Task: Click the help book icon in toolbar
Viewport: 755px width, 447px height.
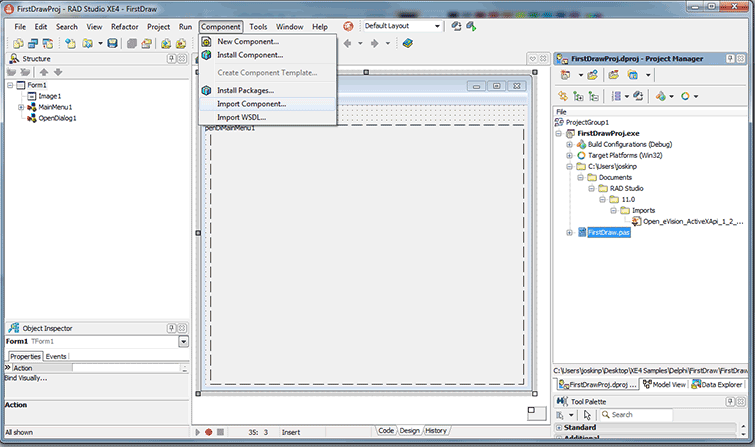Action: point(408,44)
